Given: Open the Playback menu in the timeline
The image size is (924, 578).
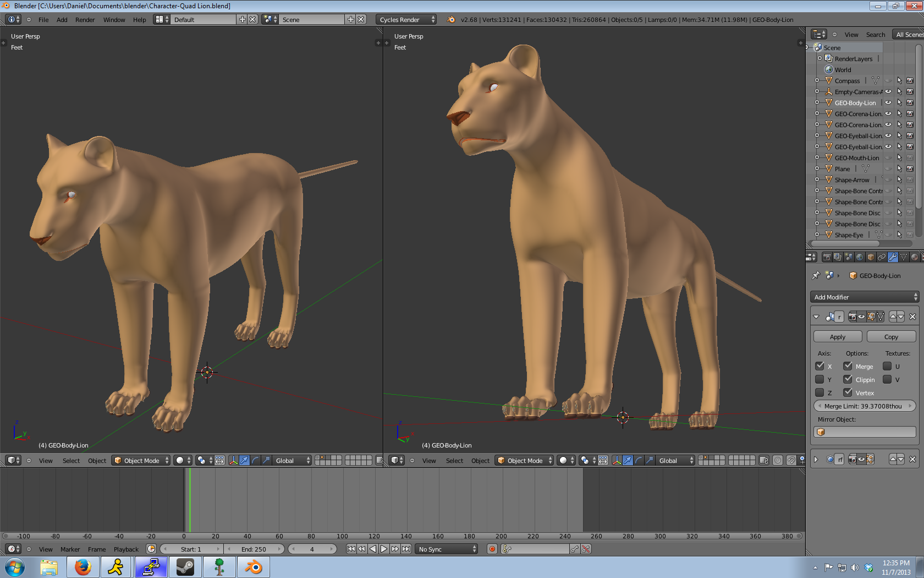Looking at the screenshot, I should point(126,549).
